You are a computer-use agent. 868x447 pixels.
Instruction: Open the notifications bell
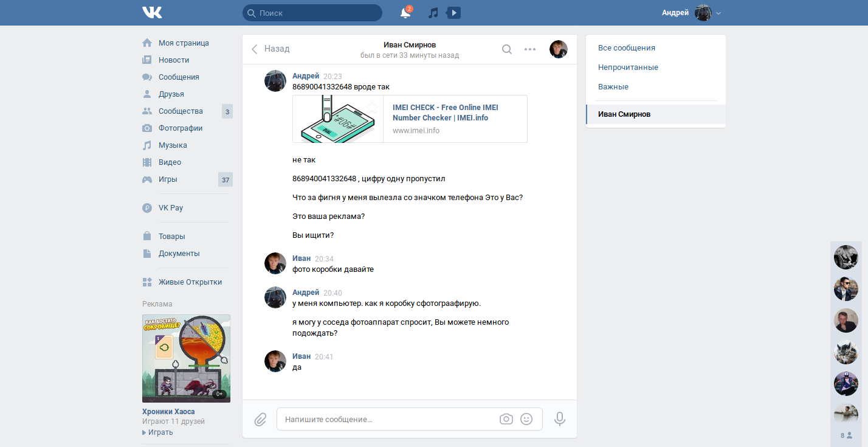pos(405,13)
